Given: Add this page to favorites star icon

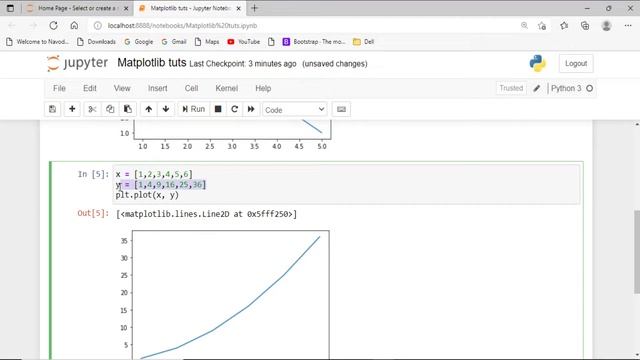Looking at the screenshot, I should coord(542,26).
